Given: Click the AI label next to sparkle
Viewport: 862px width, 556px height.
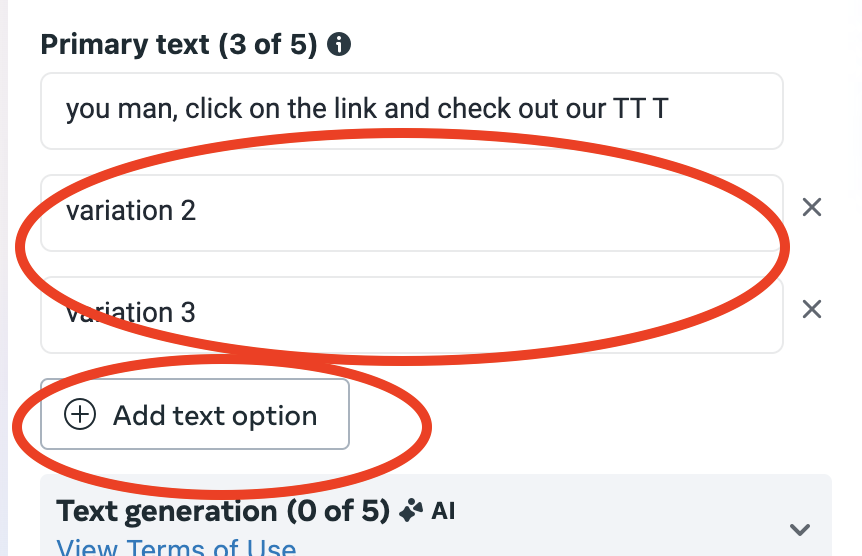Looking at the screenshot, I should (x=443, y=512).
